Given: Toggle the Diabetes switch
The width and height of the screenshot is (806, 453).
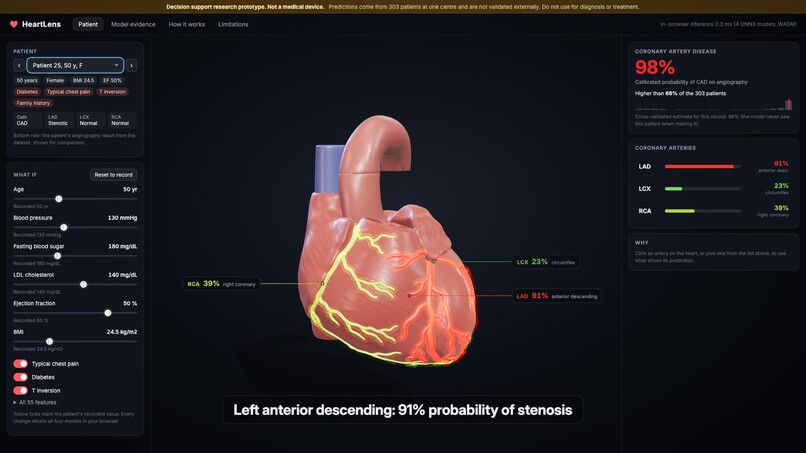Looking at the screenshot, I should [21, 377].
